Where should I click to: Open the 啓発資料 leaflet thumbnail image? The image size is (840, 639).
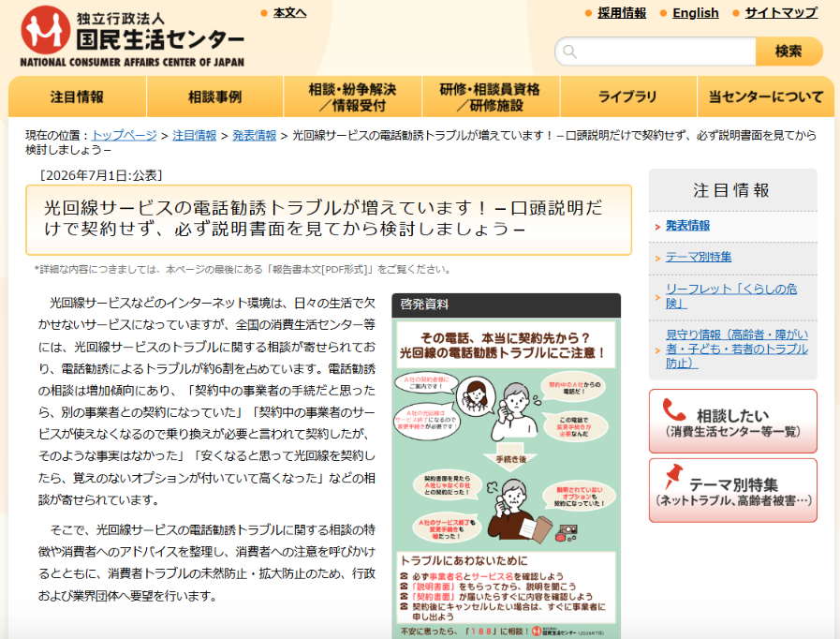[x=507, y=478]
